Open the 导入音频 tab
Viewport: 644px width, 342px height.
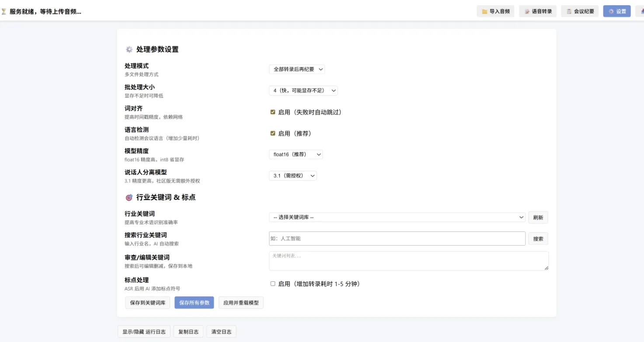[x=495, y=11]
